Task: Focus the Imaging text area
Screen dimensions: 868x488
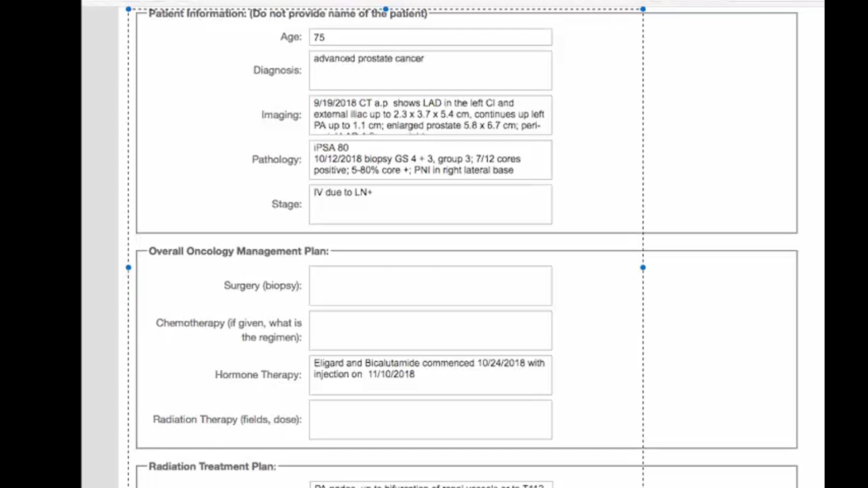Action: [430, 115]
